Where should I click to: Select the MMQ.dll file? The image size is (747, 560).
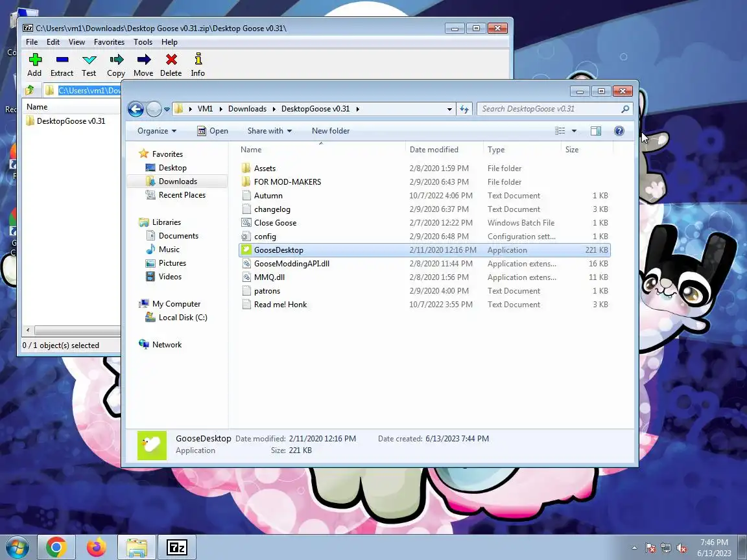(424, 277)
